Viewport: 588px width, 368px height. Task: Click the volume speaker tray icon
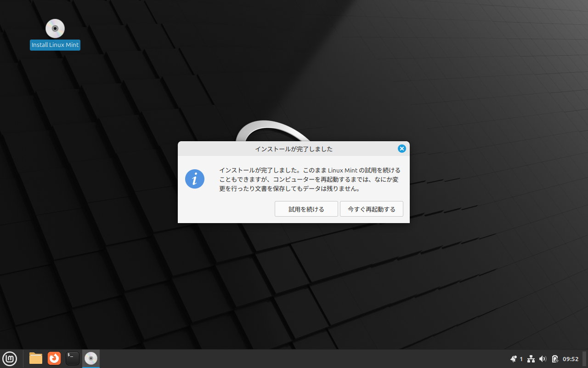tap(543, 359)
